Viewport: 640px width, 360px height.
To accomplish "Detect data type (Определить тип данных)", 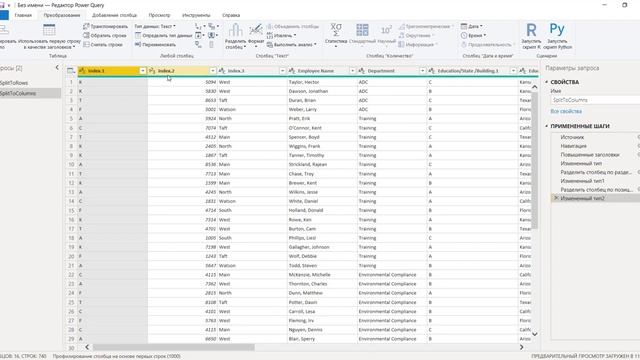I will [x=163, y=36].
